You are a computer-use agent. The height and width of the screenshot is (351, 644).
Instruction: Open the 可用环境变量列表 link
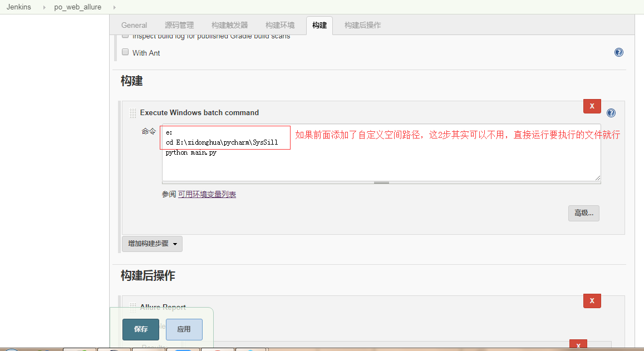click(x=207, y=194)
